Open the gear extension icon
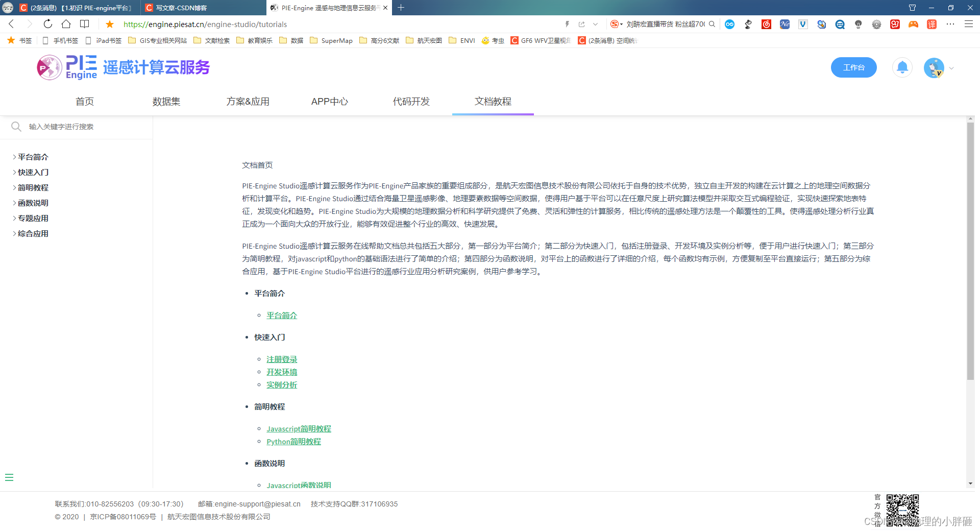The image size is (980, 531). (x=877, y=24)
